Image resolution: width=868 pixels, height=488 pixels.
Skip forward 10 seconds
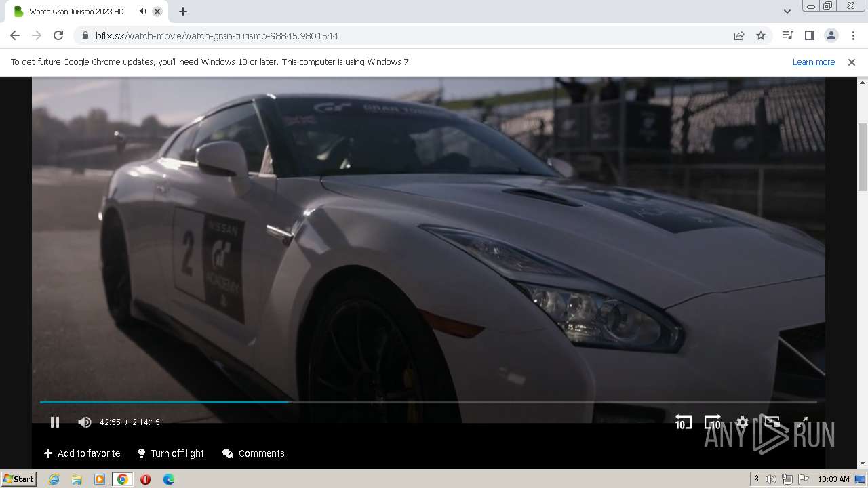713,422
